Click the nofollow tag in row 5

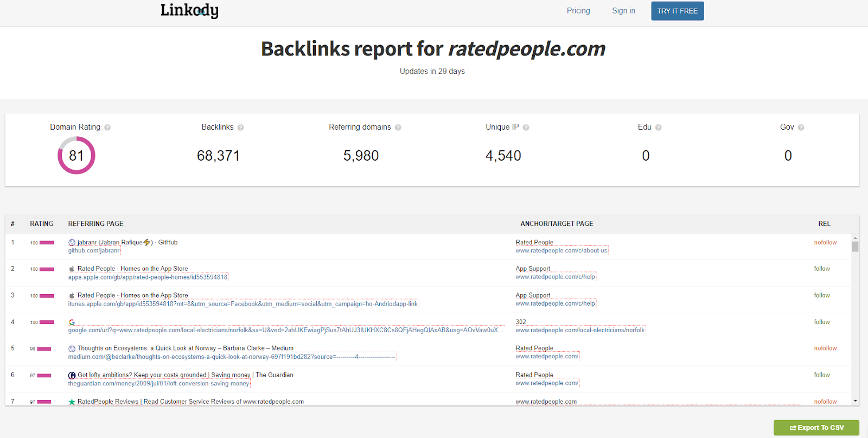coord(825,348)
